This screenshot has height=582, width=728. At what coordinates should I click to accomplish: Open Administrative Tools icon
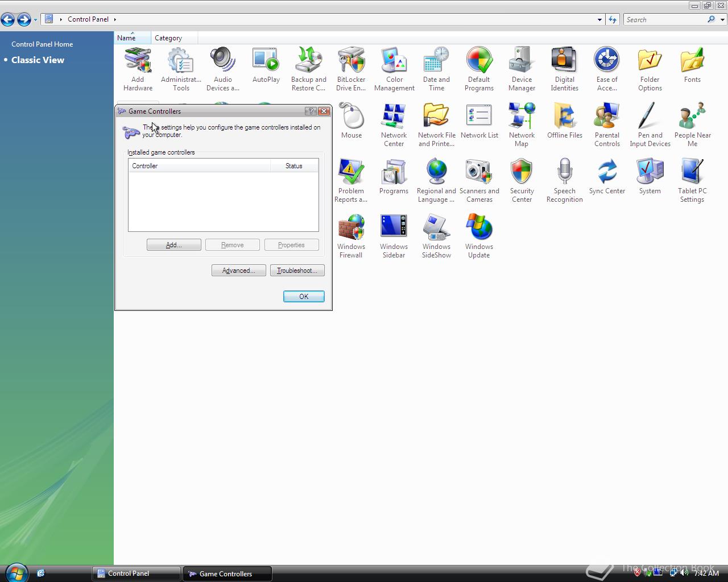(181, 69)
